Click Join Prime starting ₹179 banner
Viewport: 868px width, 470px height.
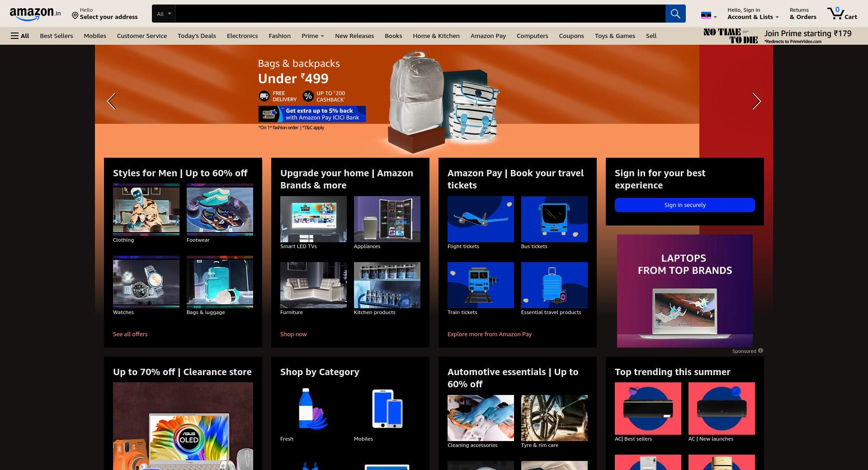point(778,36)
